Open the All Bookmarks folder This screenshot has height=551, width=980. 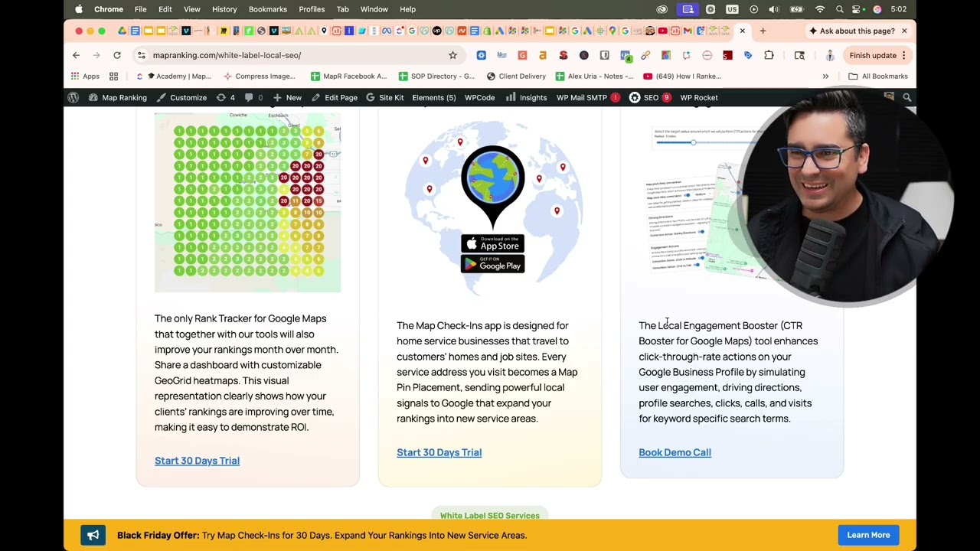pyautogui.click(x=877, y=76)
